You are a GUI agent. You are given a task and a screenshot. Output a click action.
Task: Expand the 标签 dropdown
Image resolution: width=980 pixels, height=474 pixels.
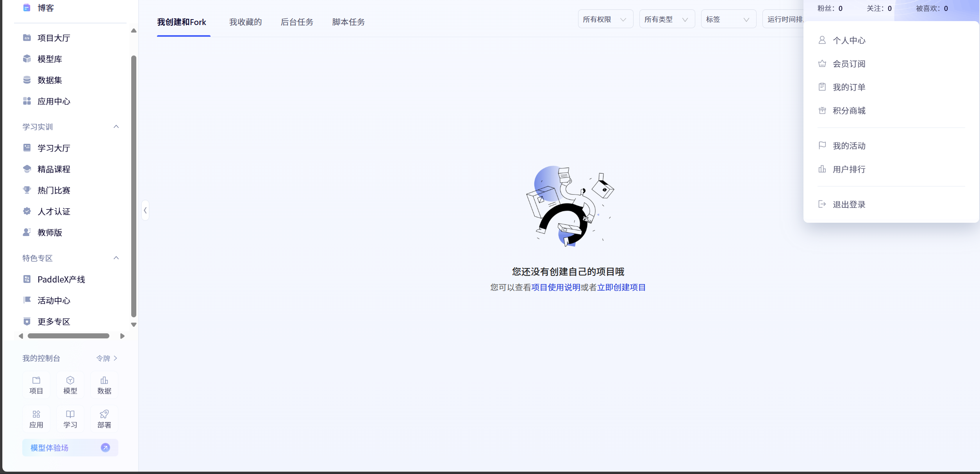(728, 19)
